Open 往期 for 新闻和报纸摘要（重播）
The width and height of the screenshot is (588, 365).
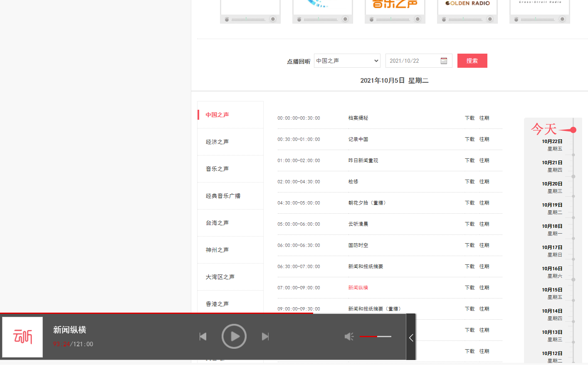coord(484,309)
